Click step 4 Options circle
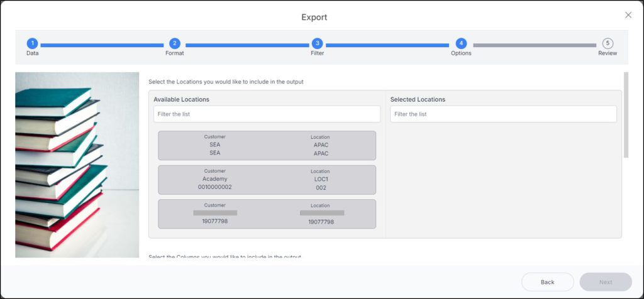 461,43
